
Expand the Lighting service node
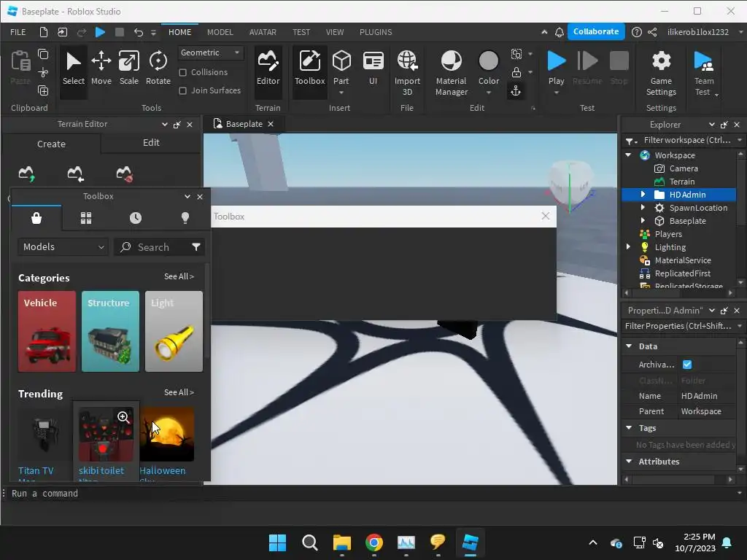click(628, 246)
